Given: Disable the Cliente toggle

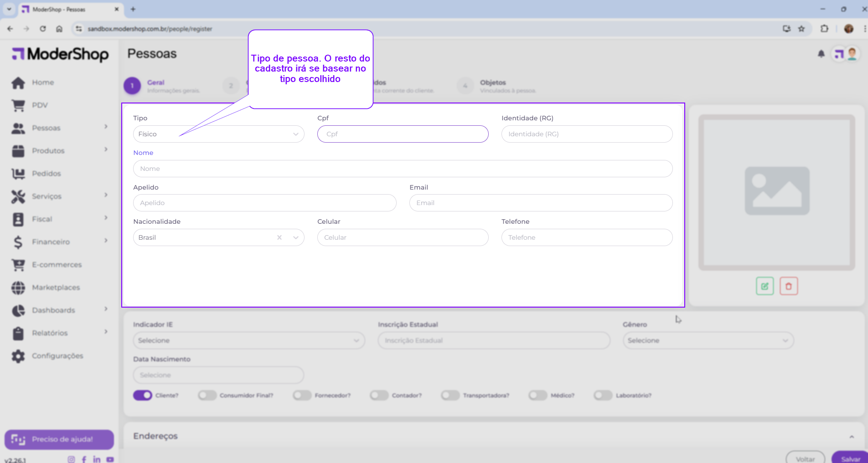Looking at the screenshot, I should click(143, 395).
